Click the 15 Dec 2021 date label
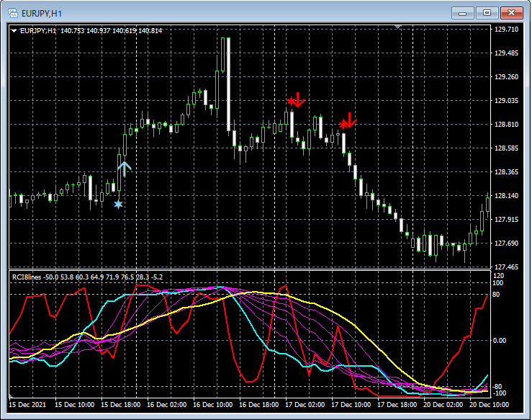 pyautogui.click(x=27, y=405)
